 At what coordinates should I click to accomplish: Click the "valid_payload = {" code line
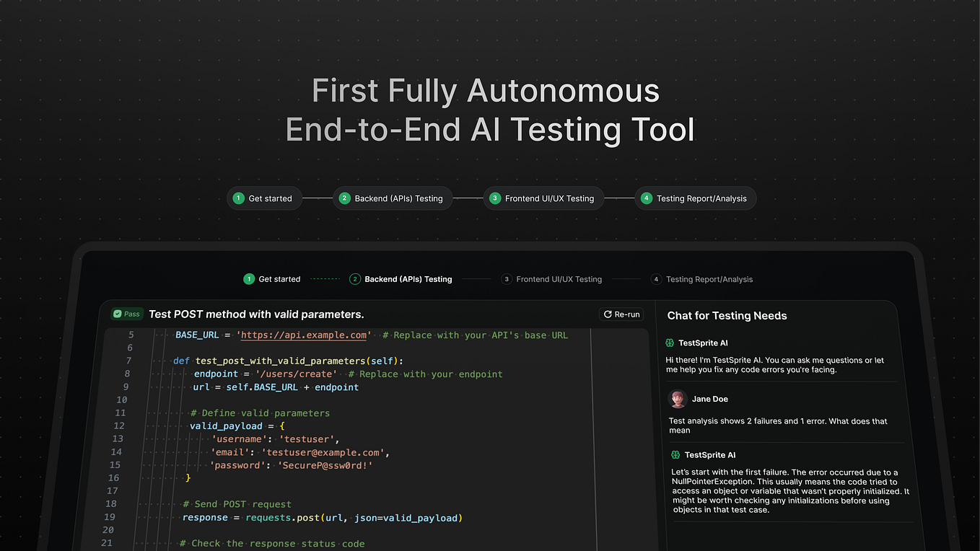point(238,426)
